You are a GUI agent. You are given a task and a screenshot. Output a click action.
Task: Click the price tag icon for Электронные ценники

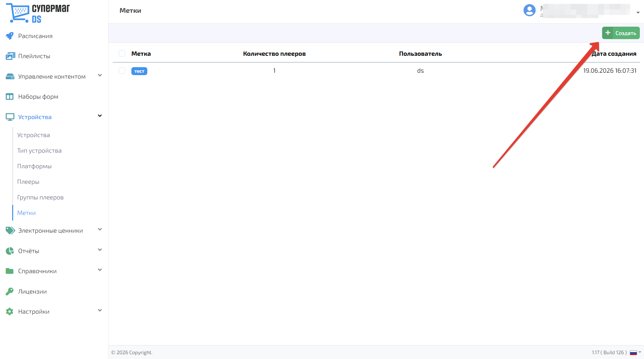(x=10, y=231)
